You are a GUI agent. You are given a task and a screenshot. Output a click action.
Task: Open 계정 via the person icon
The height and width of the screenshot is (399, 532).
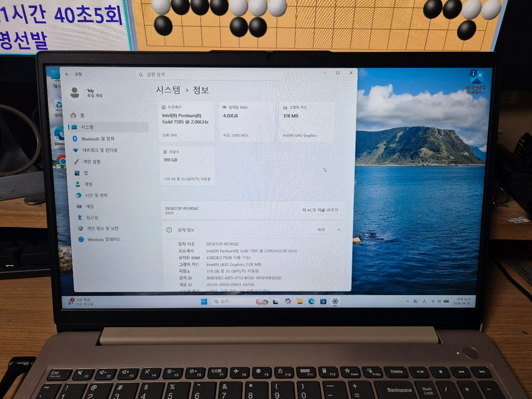tap(77, 184)
